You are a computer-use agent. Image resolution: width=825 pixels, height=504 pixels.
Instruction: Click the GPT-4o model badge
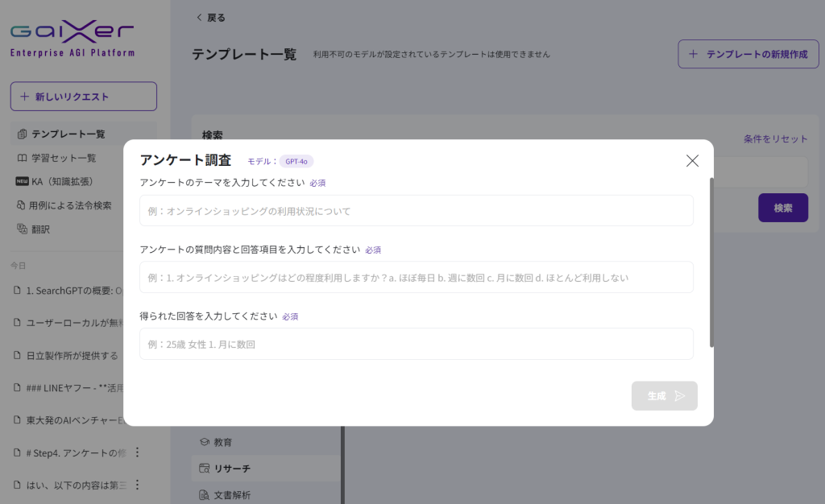pos(296,161)
